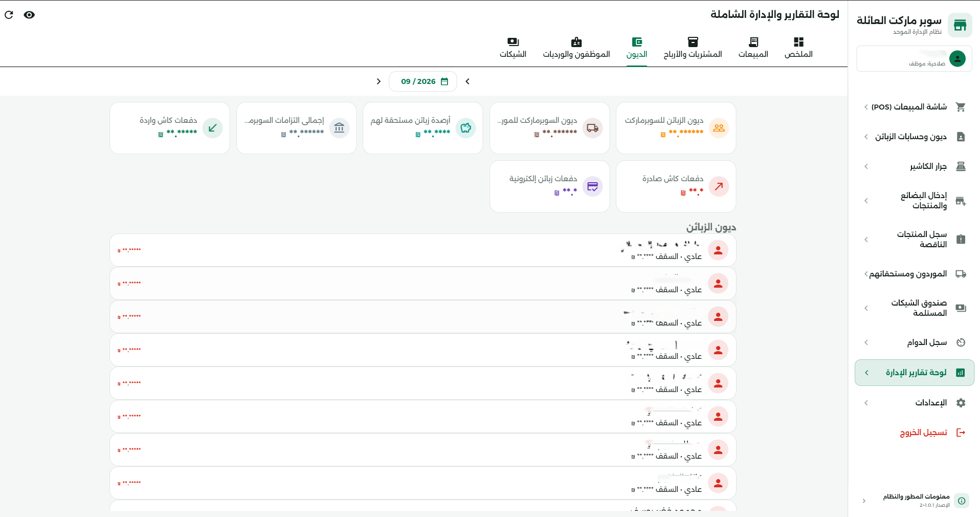This screenshot has height=517, width=980.
Task: Click the refresh icon in top corner
Action: [x=9, y=15]
